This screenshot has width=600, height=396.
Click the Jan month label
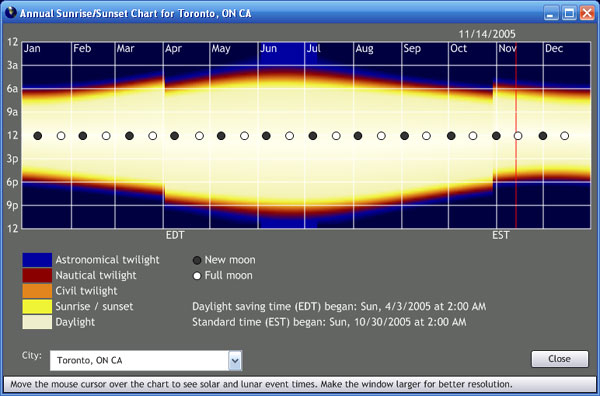(x=32, y=49)
